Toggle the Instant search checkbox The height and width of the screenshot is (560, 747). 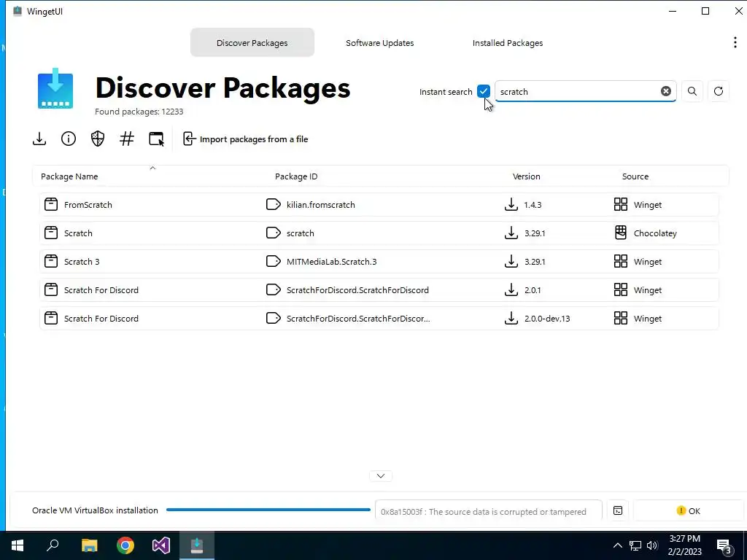click(x=484, y=91)
